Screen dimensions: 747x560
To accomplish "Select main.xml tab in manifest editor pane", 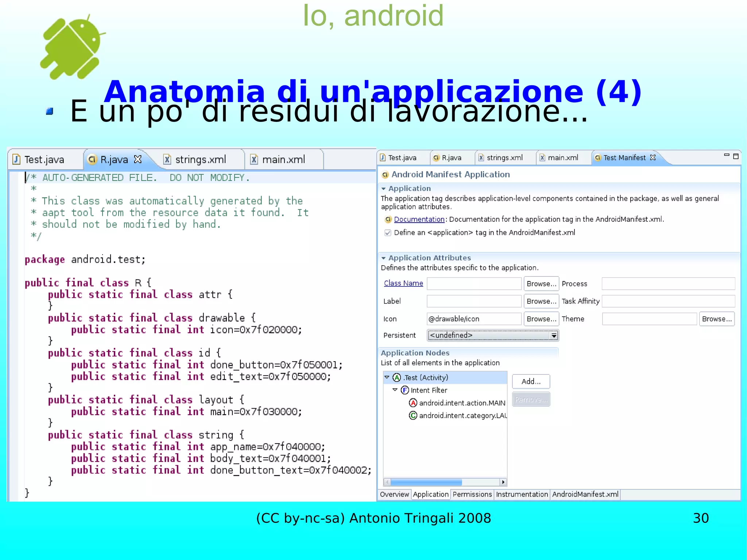I will (563, 158).
